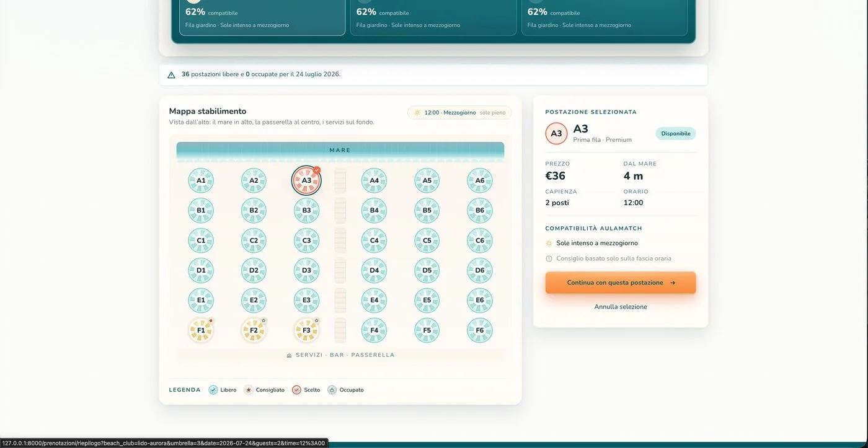Choose umbrella A4 near the walkway
This screenshot has height=448, width=868.
374,181
